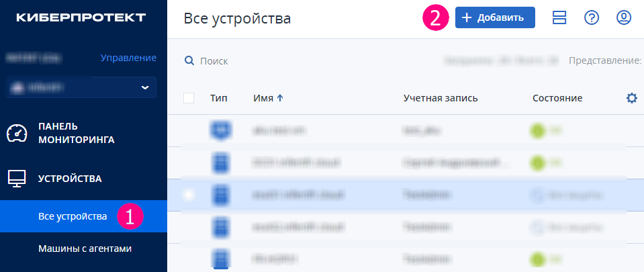Expand the blurred tenant dropdown in sidebar

81,87
